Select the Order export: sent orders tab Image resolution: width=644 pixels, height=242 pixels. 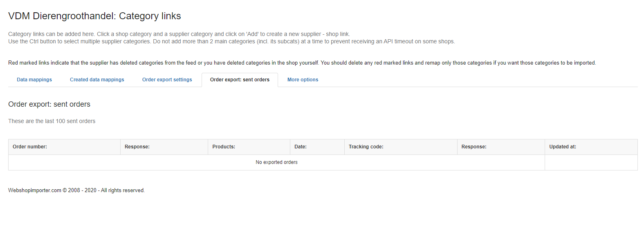pos(240,80)
